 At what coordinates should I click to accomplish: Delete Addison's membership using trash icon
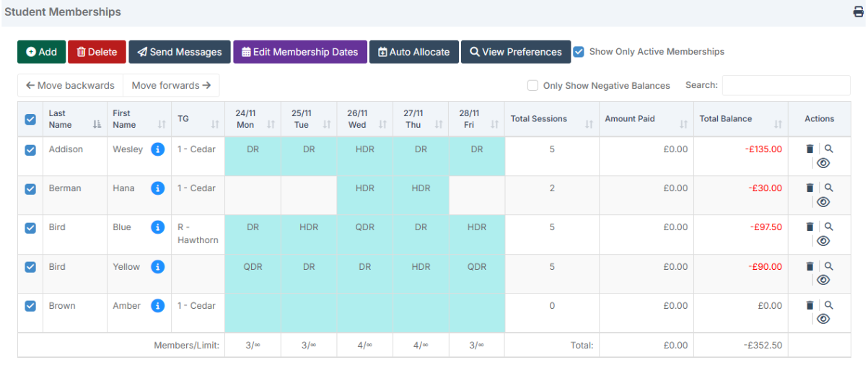810,149
